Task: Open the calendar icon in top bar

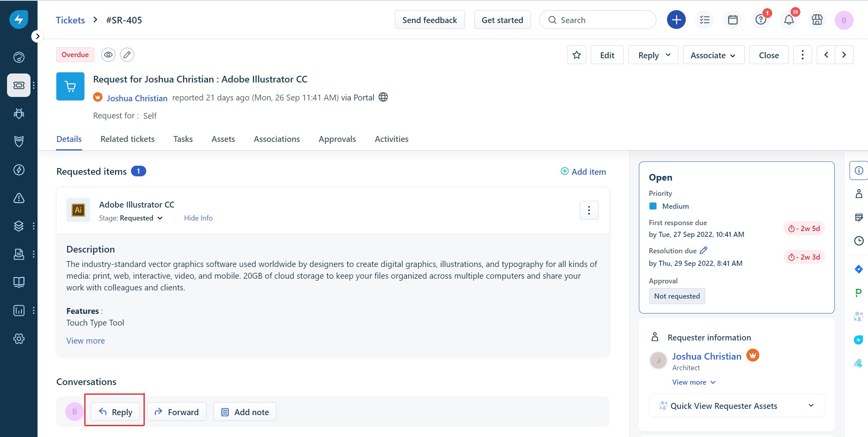Action: click(733, 20)
